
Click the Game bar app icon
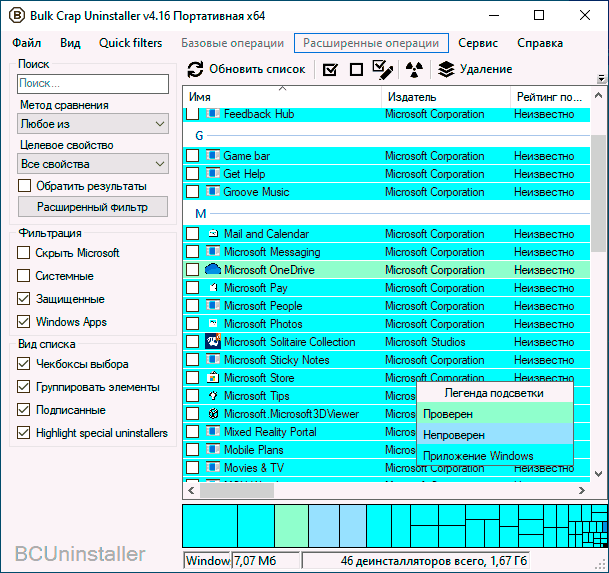pos(213,155)
